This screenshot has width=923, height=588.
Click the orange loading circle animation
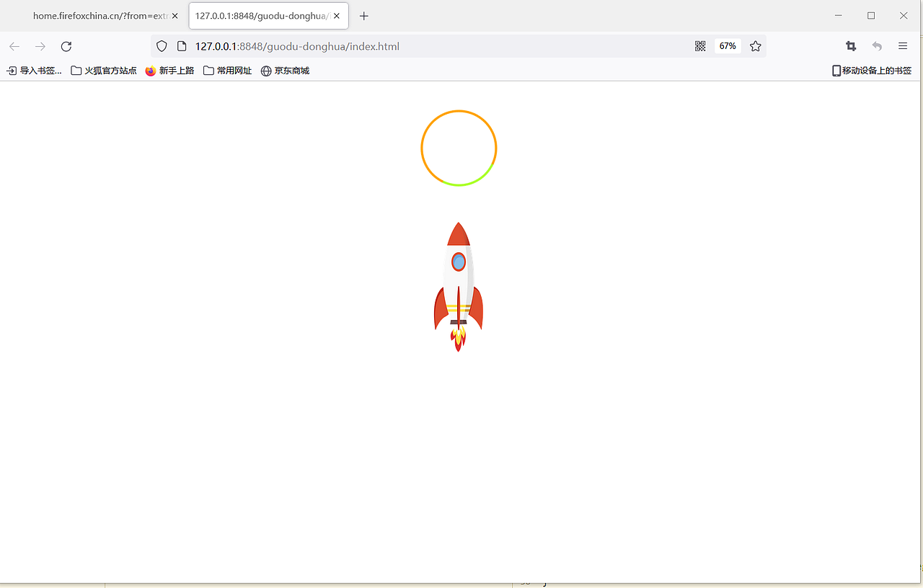tap(459, 148)
